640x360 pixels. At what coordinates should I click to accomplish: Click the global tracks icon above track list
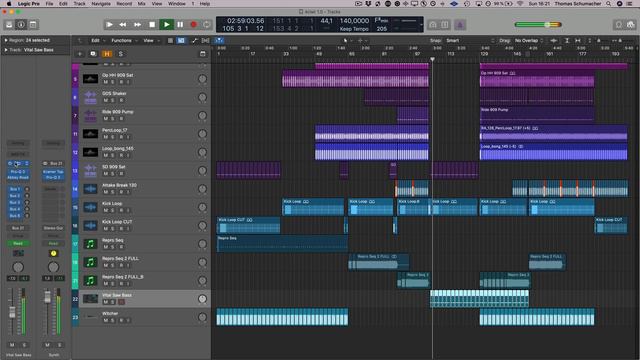pos(202,54)
